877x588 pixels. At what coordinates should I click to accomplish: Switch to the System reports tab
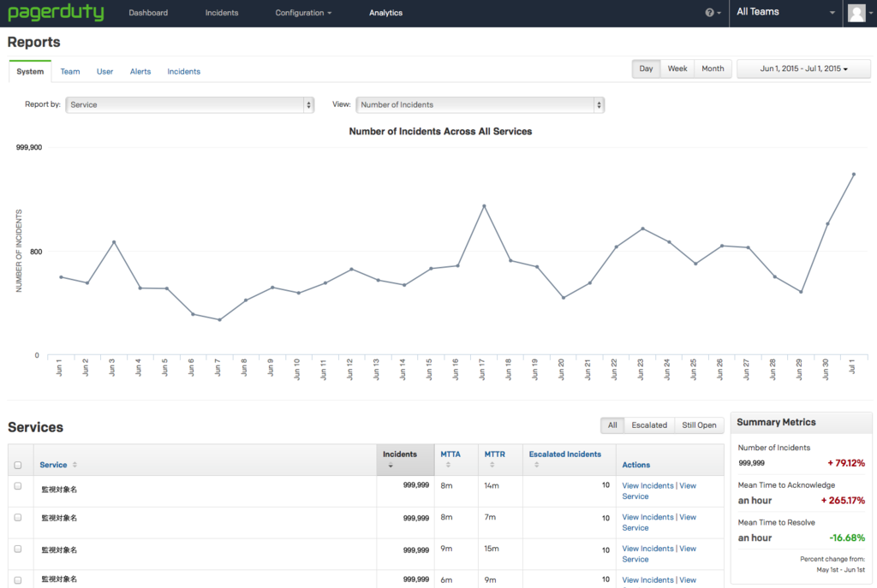pos(30,72)
